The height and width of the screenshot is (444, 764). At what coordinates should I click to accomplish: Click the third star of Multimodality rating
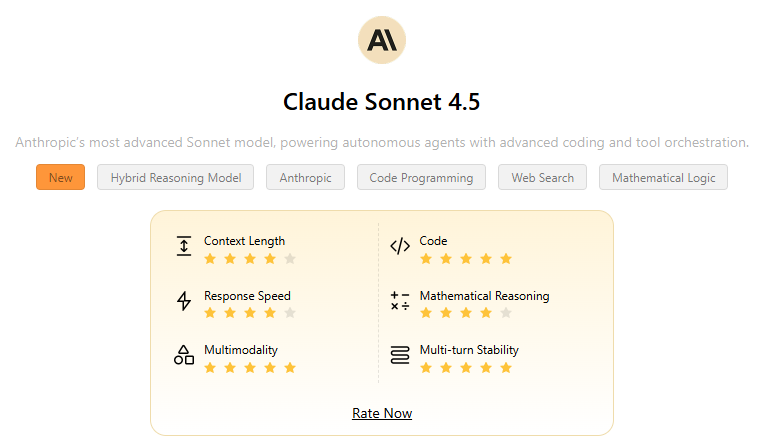point(250,367)
